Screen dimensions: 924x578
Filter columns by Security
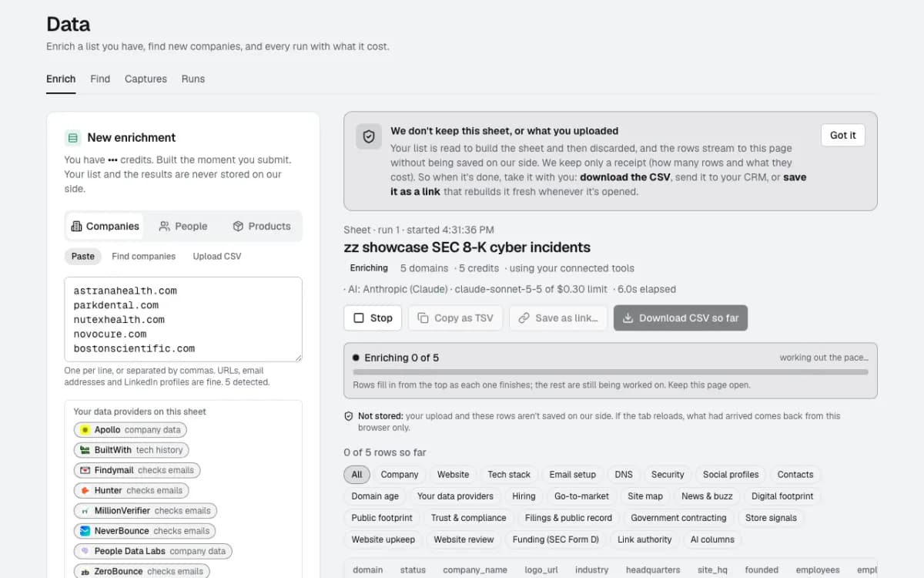[x=668, y=475]
